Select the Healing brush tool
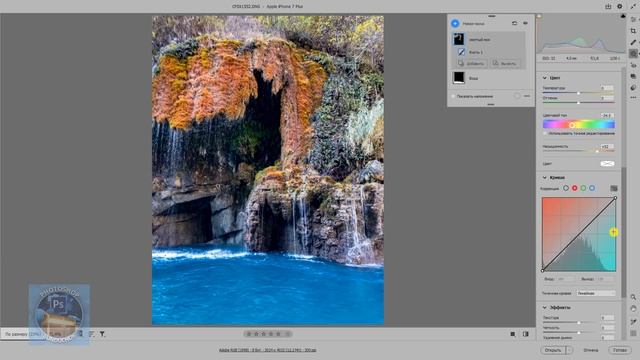The width and height of the screenshot is (640, 360). point(633,42)
